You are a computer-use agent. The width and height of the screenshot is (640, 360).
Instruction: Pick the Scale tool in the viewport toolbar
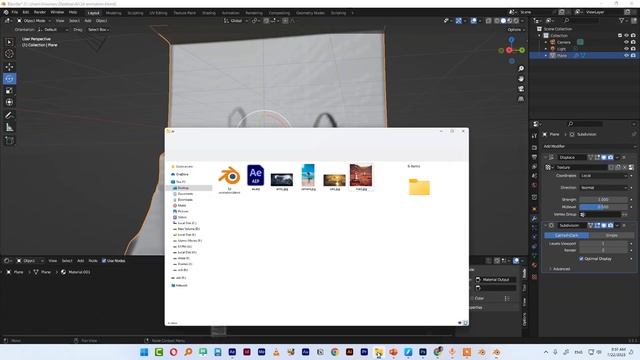tap(9, 90)
